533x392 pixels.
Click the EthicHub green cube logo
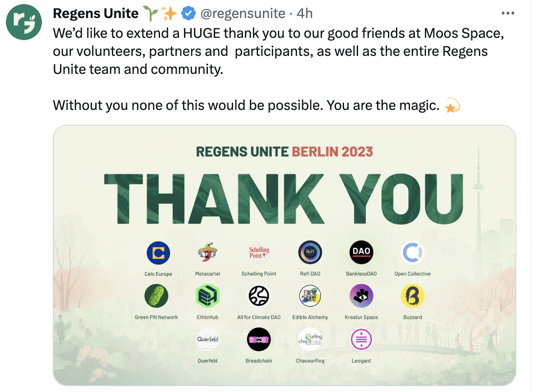208,296
